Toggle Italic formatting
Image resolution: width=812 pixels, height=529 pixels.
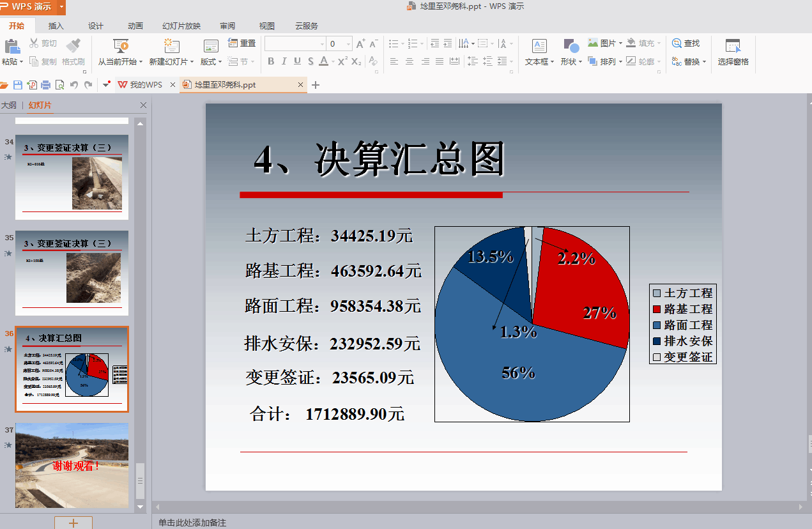[284, 61]
